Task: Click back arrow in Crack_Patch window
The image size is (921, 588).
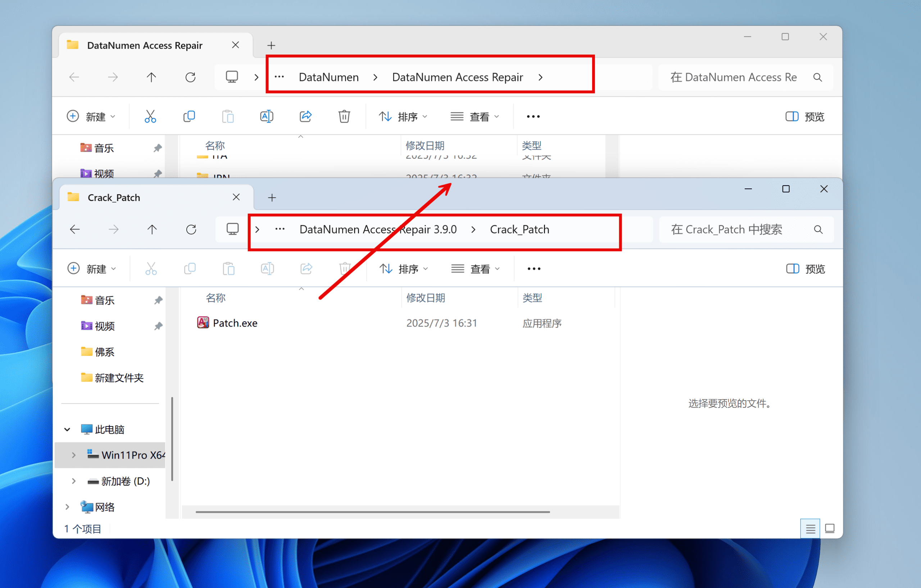Action: [x=75, y=229]
